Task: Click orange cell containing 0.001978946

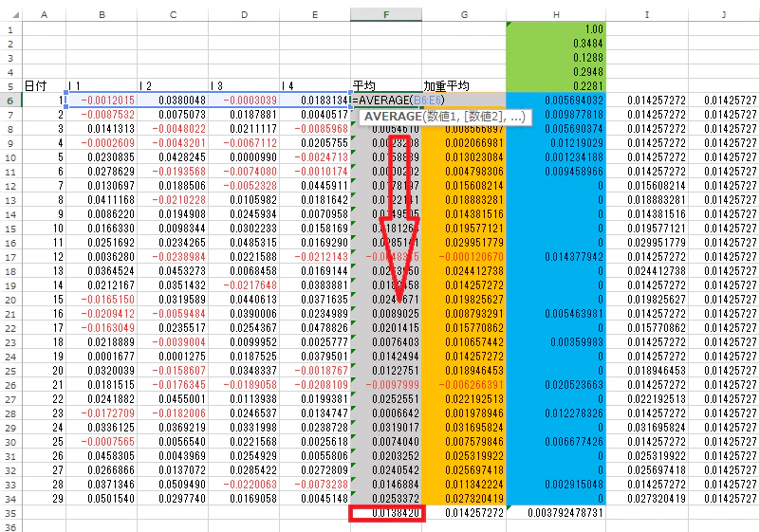Action: coord(464,413)
